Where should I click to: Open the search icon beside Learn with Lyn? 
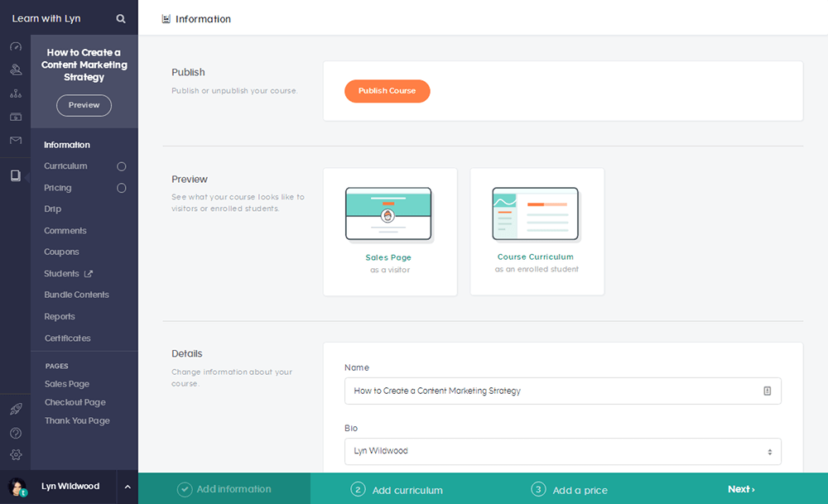[x=121, y=18]
